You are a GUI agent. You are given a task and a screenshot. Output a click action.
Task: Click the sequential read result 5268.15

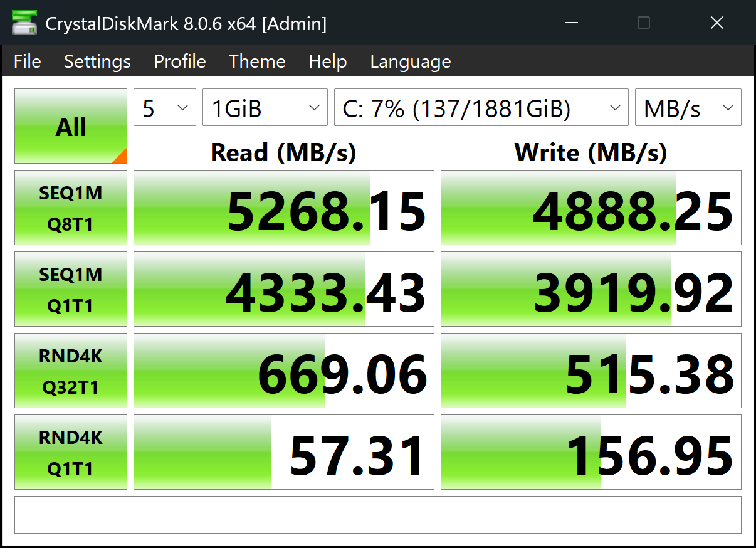pyautogui.click(x=284, y=208)
